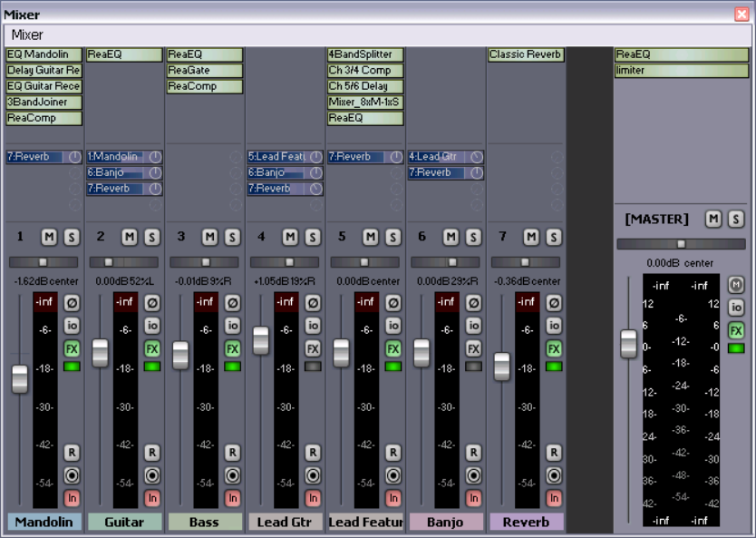Select the Mandolin track name label
756x538 pixels.
(x=44, y=522)
